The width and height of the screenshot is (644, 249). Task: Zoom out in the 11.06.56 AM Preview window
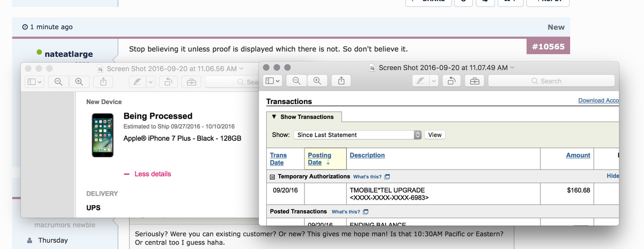(58, 82)
